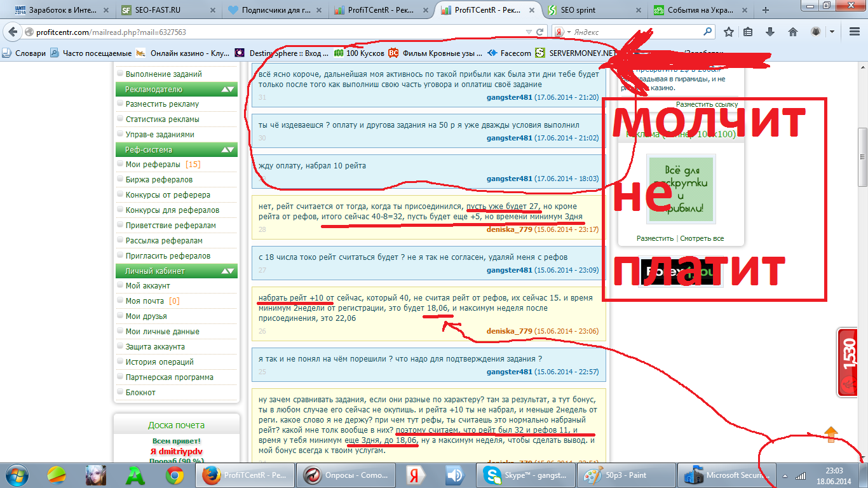Open the taskbar clock showing 23:03
Image resolution: width=868 pixels, height=488 pixels.
tap(834, 475)
